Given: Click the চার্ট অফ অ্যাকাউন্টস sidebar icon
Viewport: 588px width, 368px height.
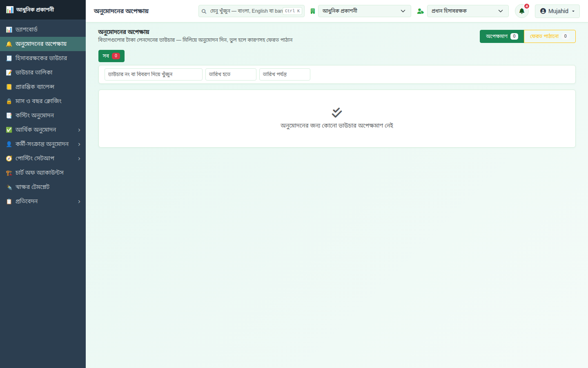Looking at the screenshot, I should [x=9, y=173].
